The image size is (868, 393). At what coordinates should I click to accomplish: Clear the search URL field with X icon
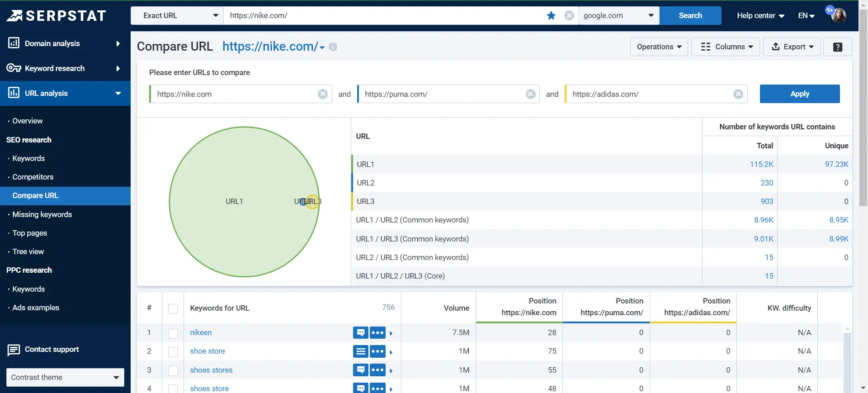click(569, 16)
